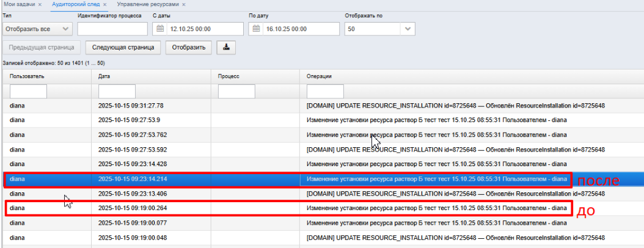644x248 pixels.
Task: Select the row dated 2025-10-15 09:19:00.048
Action: point(323,238)
